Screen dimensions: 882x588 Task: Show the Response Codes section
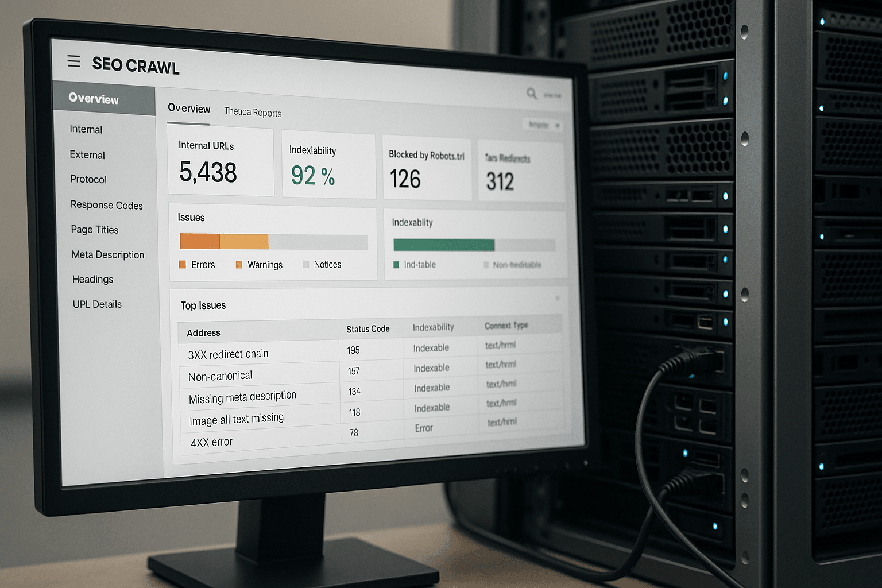pos(107,205)
